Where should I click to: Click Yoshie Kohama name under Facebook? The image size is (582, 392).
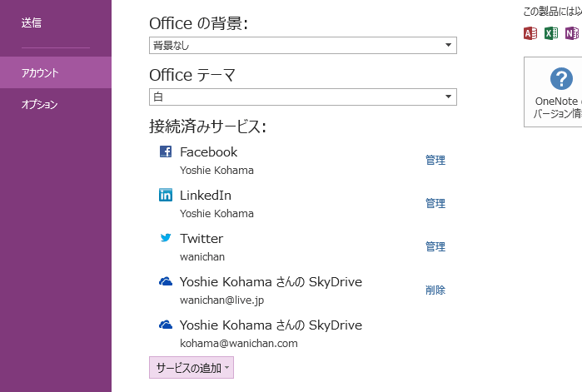coord(216,171)
